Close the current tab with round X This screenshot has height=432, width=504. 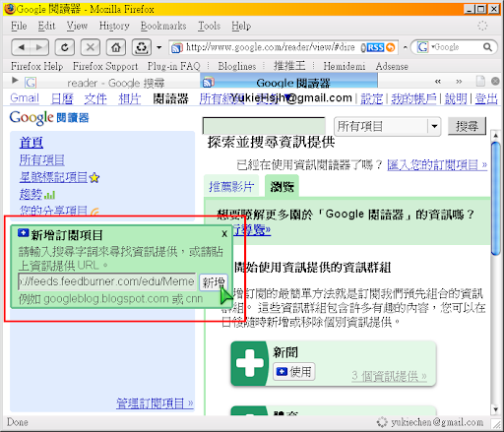tap(495, 81)
